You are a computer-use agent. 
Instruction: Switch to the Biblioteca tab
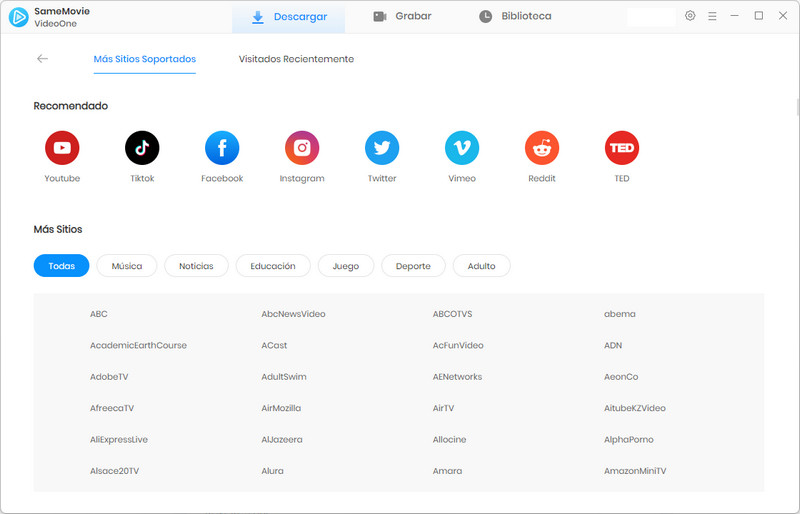pyautogui.click(x=515, y=16)
